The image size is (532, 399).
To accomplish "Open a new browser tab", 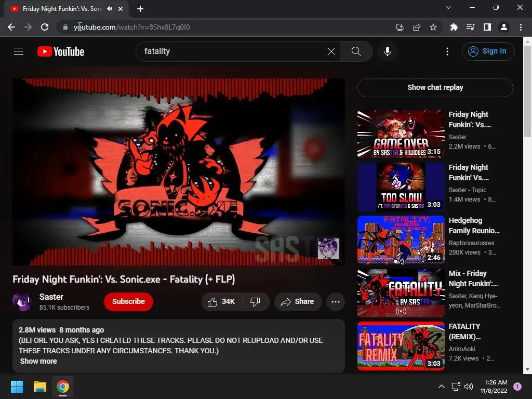I will 140,9.
